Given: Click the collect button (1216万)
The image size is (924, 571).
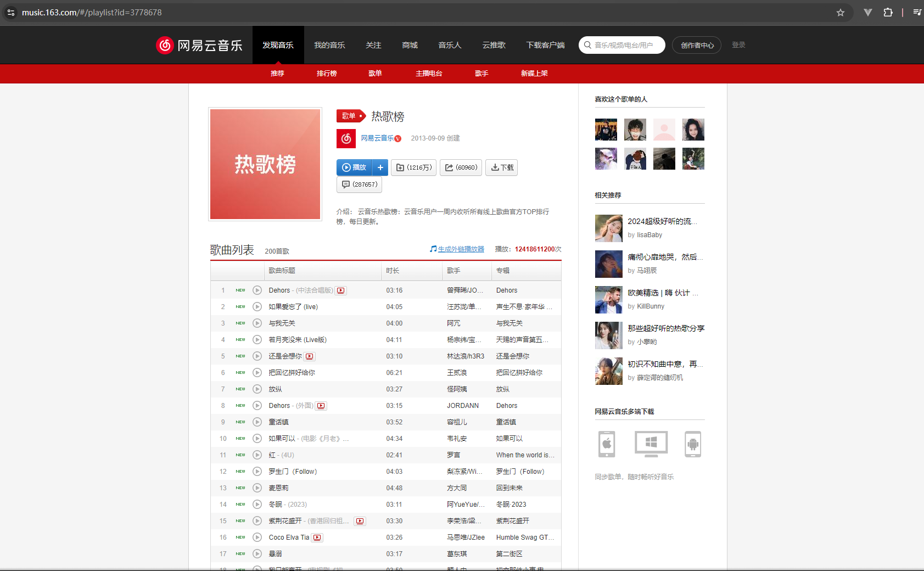Looking at the screenshot, I should (x=413, y=167).
